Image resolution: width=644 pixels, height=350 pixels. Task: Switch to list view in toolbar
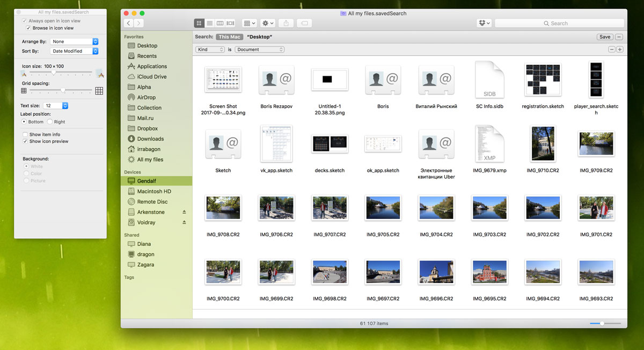(209, 23)
